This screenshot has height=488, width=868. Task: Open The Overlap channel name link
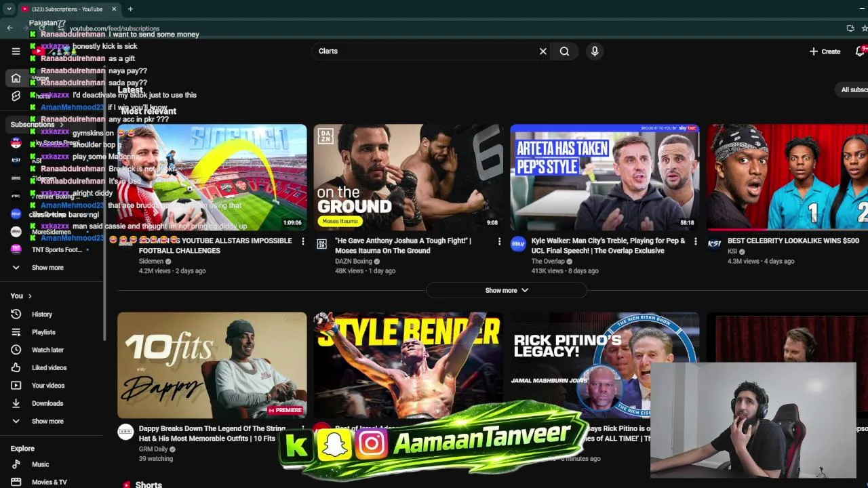tap(547, 261)
